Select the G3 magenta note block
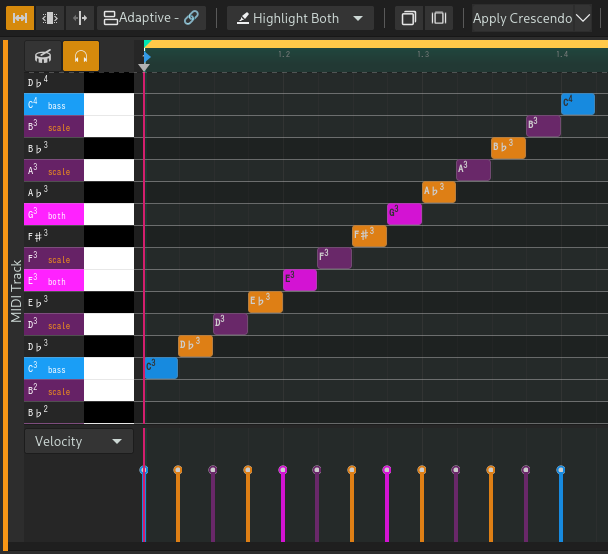The height and width of the screenshot is (554, 608). (404, 214)
